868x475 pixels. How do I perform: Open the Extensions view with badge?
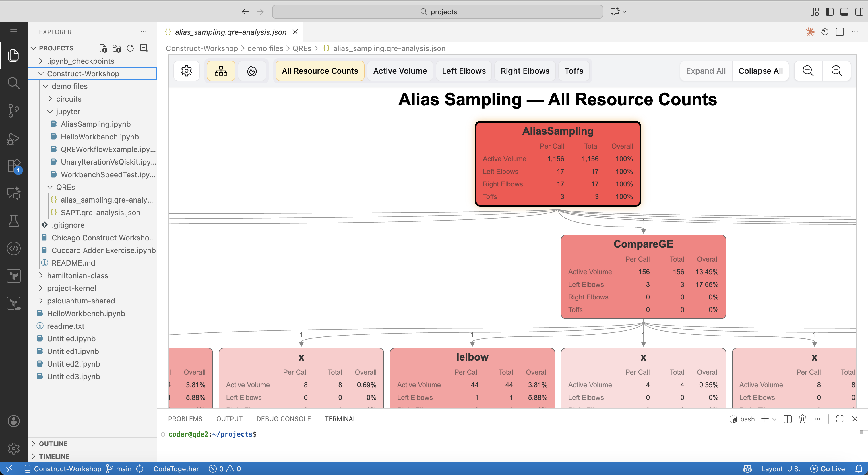(13, 166)
